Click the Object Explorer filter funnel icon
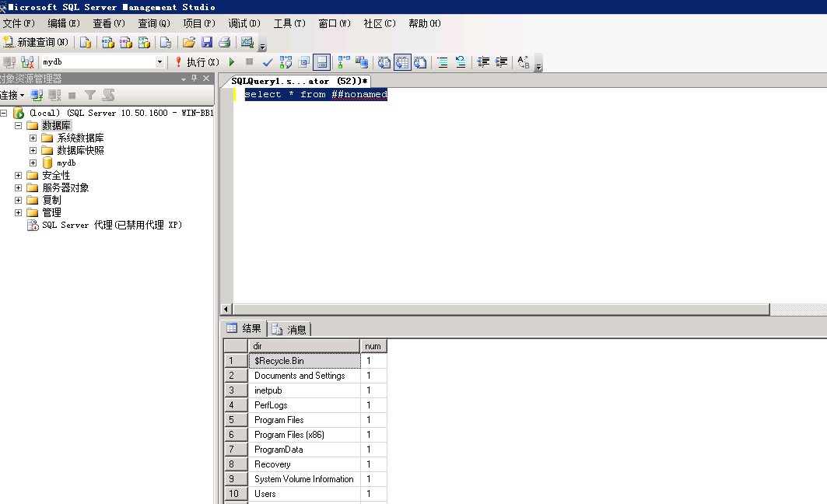This screenshot has width=827, height=504. [x=90, y=96]
